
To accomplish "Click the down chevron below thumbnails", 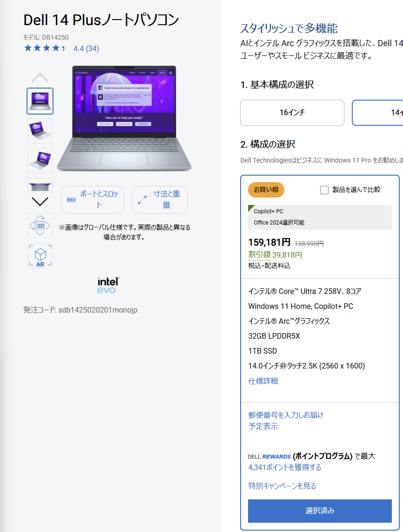I will pos(40,201).
